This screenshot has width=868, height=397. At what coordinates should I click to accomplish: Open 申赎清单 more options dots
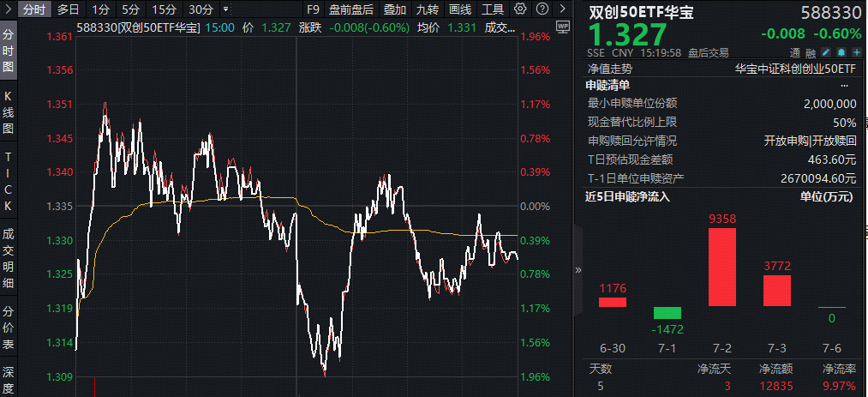844,86
